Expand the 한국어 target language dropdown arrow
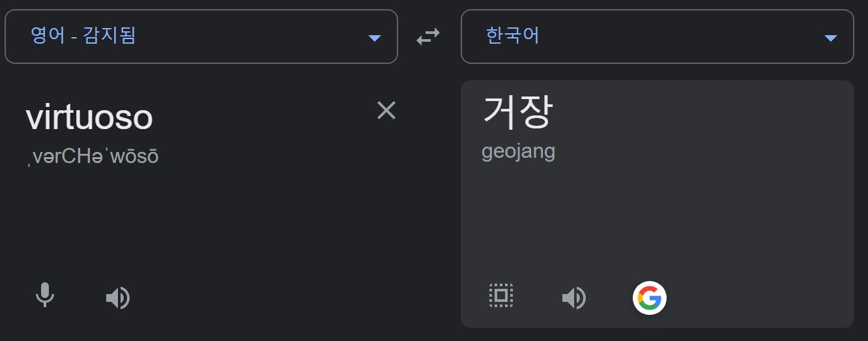 click(x=830, y=38)
